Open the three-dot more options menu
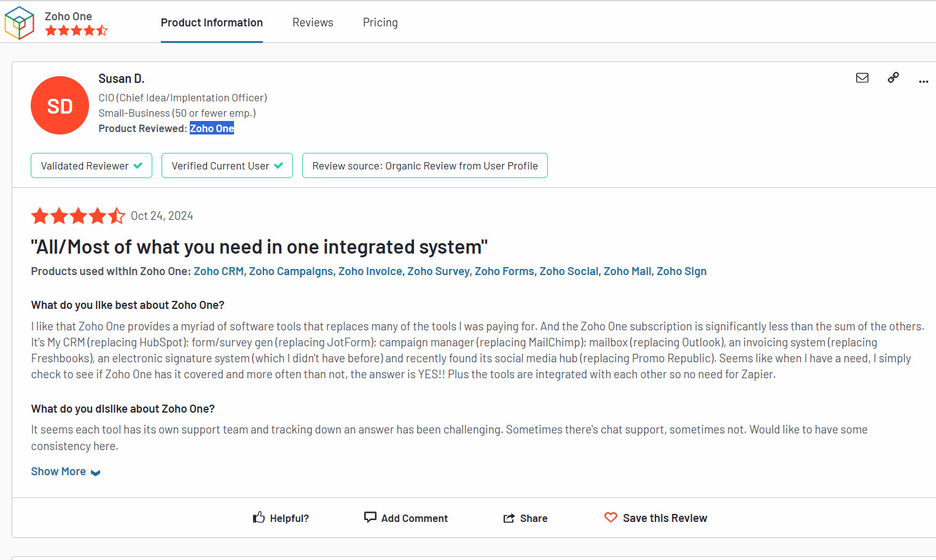This screenshot has height=560, width=936. click(x=923, y=81)
